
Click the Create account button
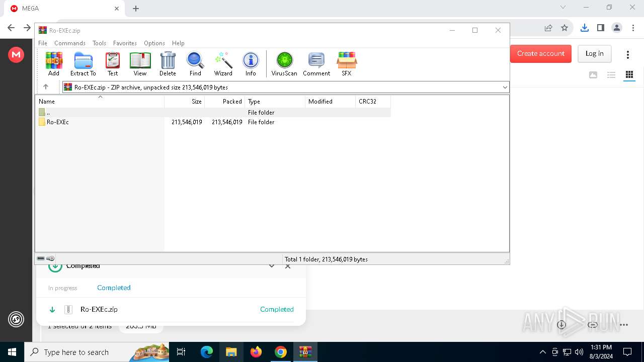541,53
